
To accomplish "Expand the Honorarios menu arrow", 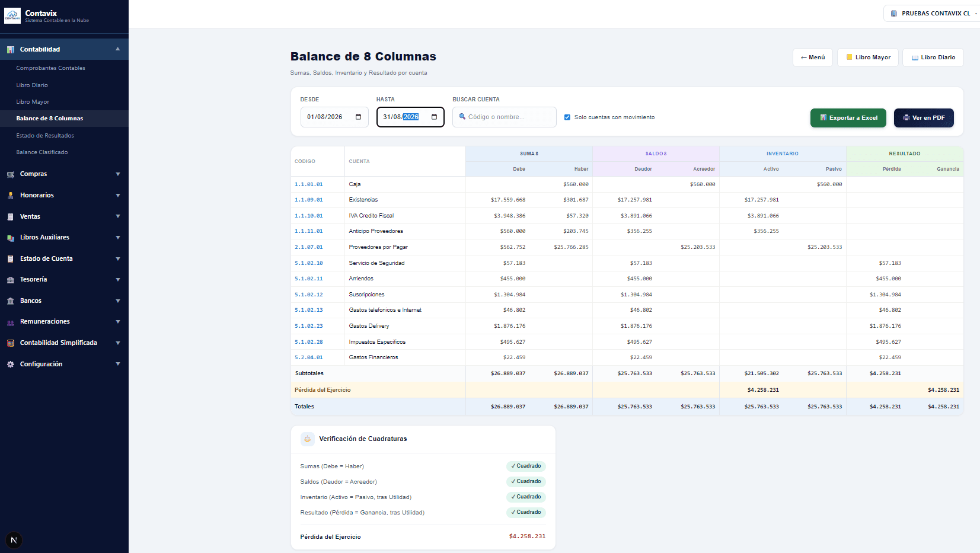I will coord(118,196).
